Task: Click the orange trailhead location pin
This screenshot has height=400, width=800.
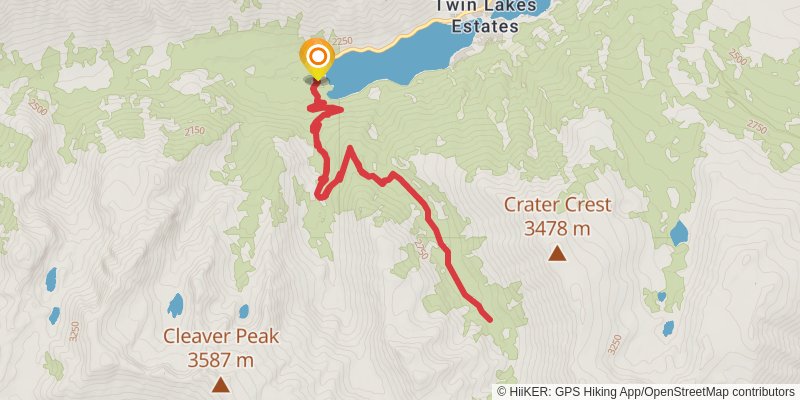Action: point(317,59)
